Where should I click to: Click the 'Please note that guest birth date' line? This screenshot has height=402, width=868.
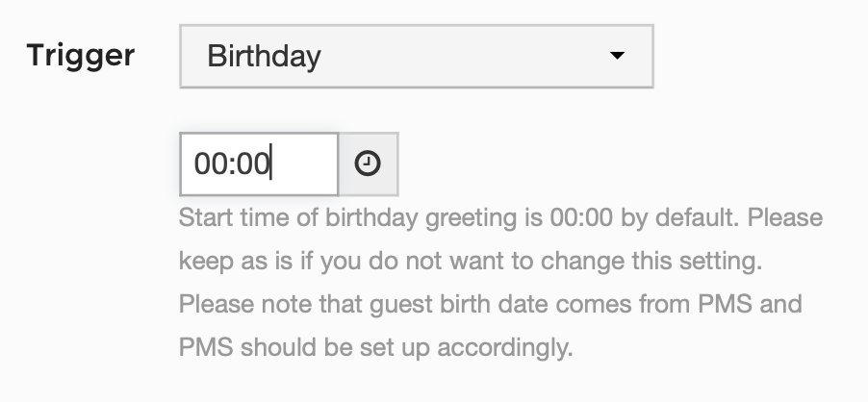pos(491,304)
